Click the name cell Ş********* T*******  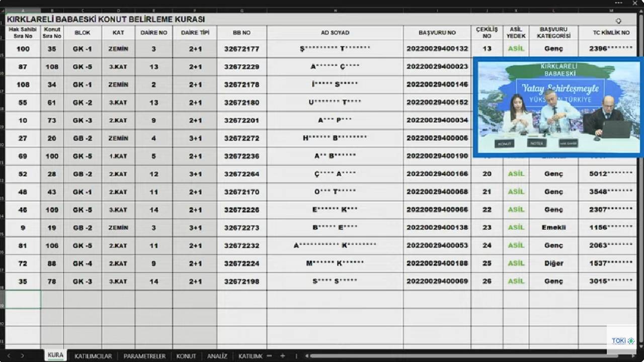tap(335, 49)
